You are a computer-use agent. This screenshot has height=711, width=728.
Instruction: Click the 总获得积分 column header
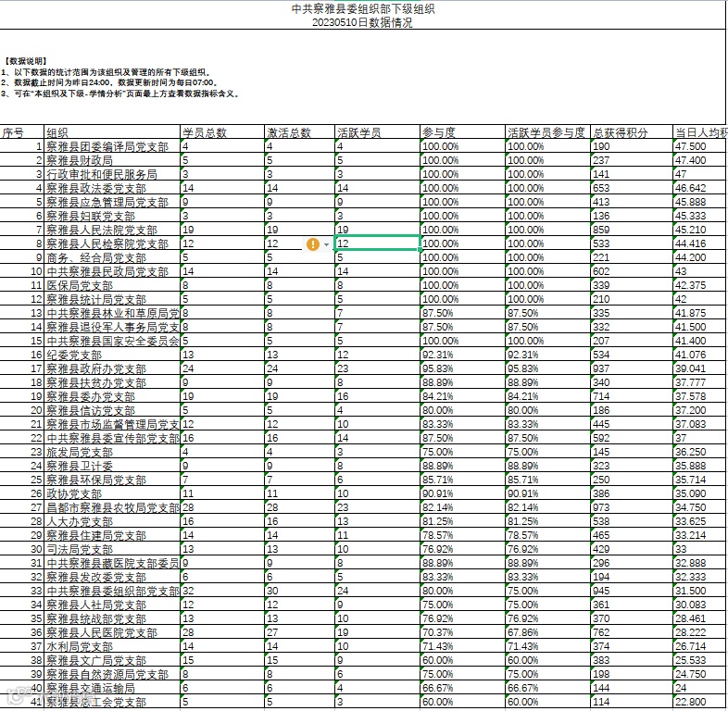click(632, 132)
